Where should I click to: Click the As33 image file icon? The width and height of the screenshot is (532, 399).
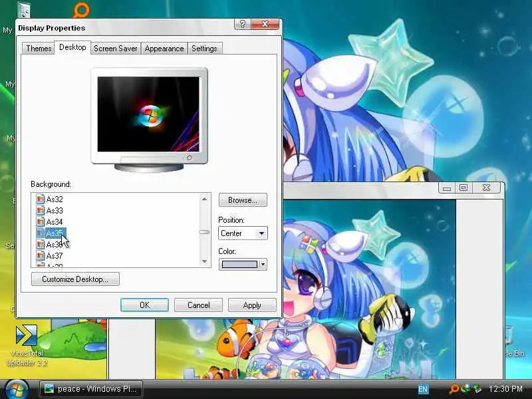point(41,210)
